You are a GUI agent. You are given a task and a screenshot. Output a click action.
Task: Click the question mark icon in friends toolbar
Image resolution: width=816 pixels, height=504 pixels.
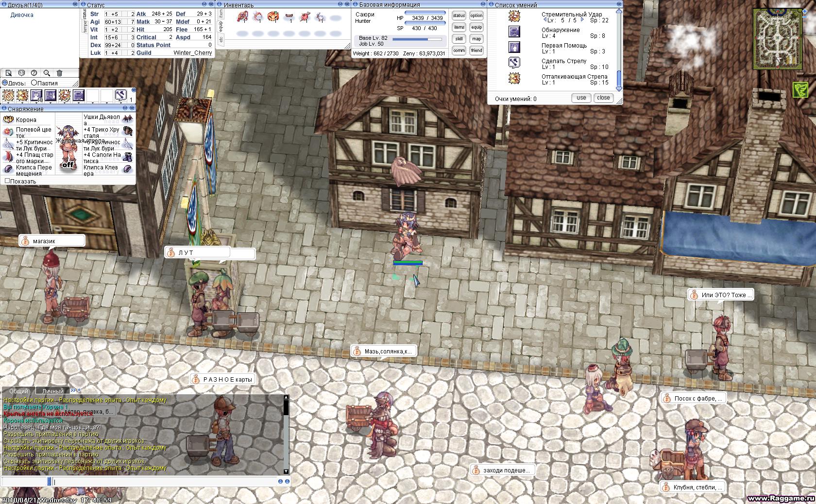tap(34, 73)
